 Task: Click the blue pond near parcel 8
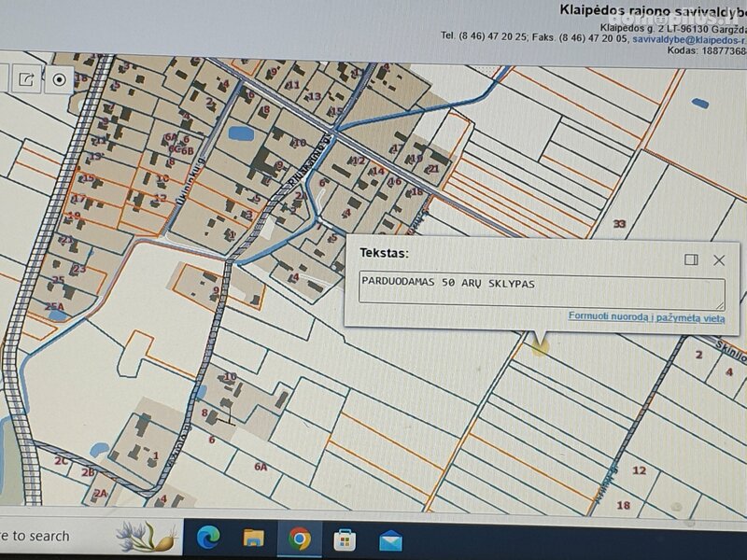pyautogui.click(x=241, y=133)
